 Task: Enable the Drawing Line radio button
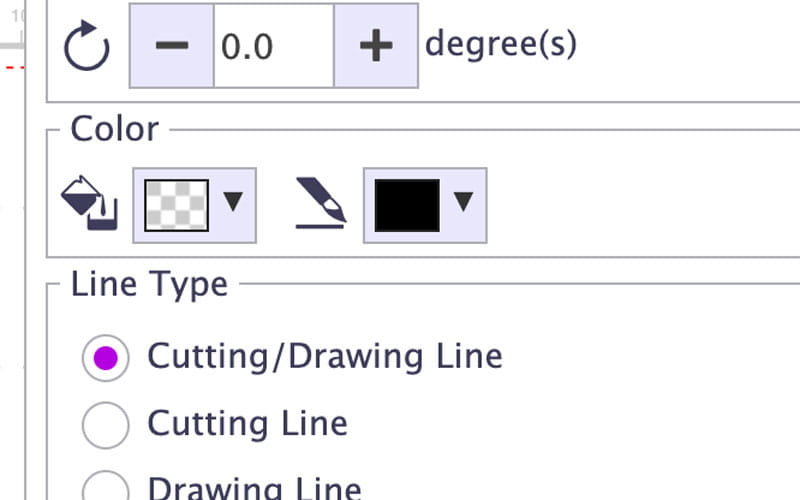pos(105,487)
